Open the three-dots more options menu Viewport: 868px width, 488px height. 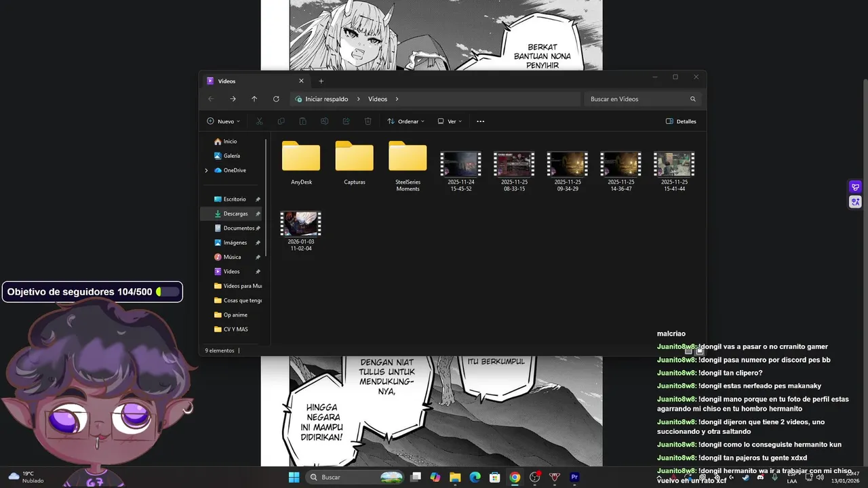coord(480,121)
